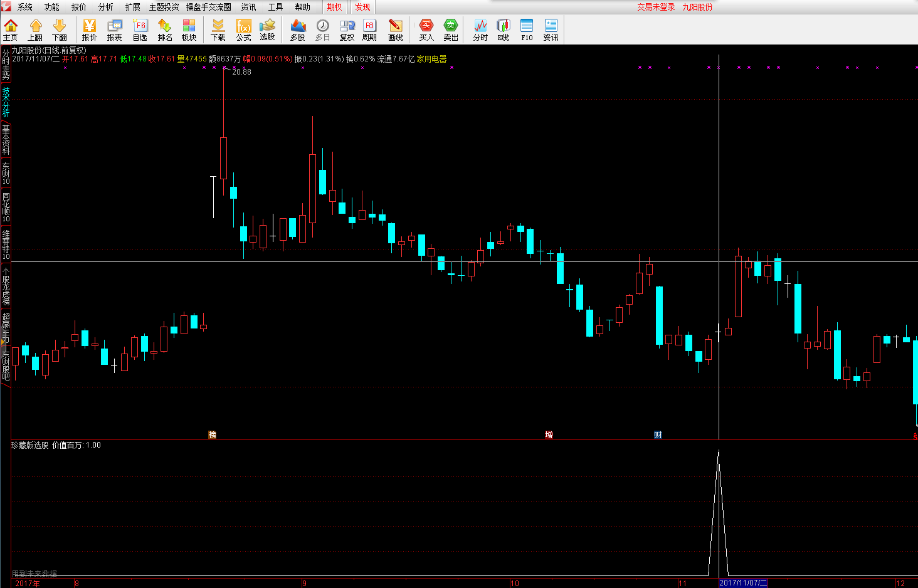Open the 公式 formula f(x) icon
Screen dimensions: 918x588
point(243,29)
